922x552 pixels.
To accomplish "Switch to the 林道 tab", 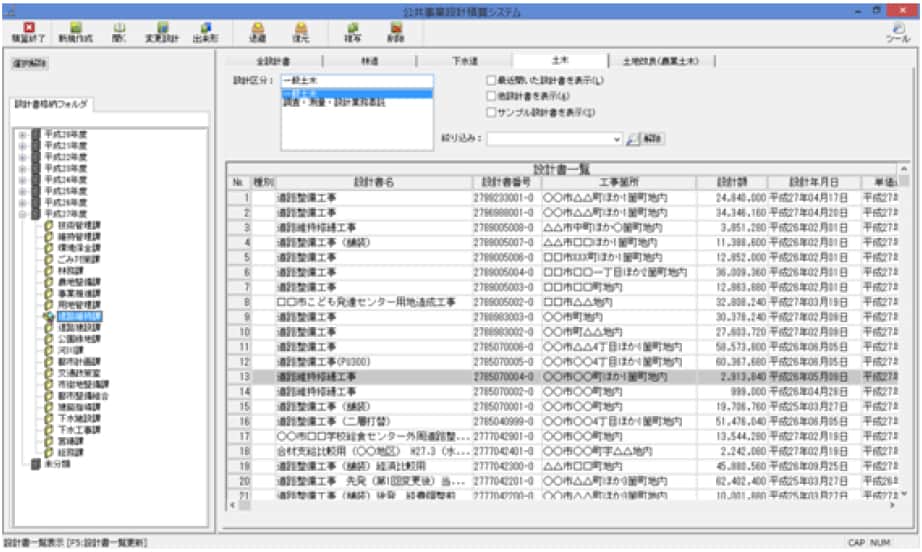I will pos(369,61).
